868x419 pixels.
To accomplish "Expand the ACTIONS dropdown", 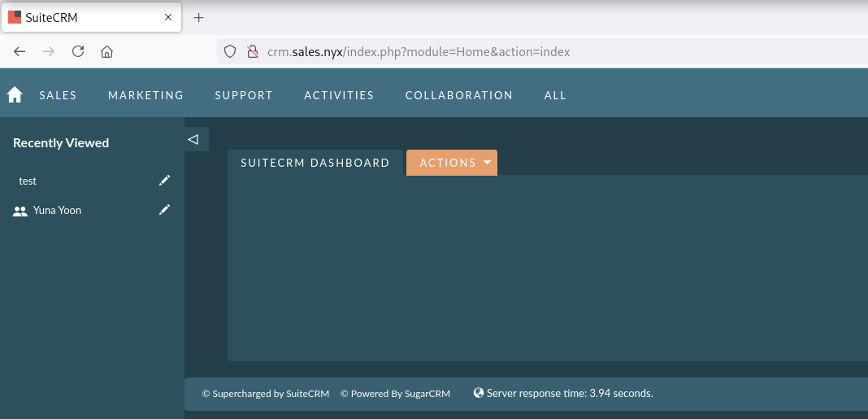I will (452, 163).
